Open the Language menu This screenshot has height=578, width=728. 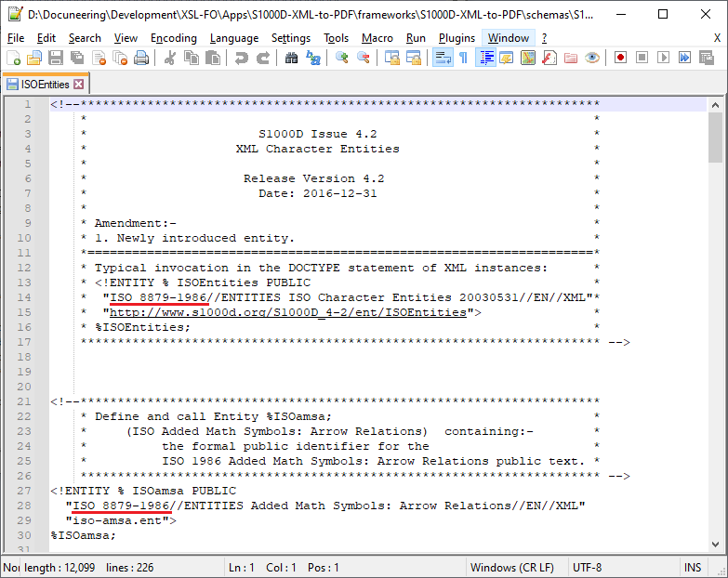point(234,38)
